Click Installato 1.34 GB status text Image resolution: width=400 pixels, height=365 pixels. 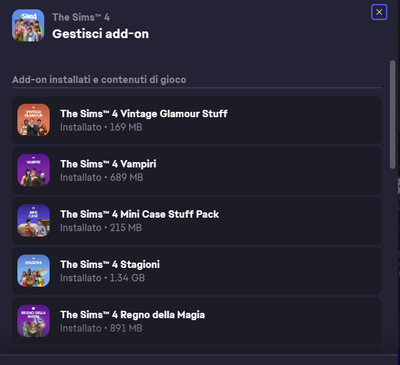pos(102,278)
